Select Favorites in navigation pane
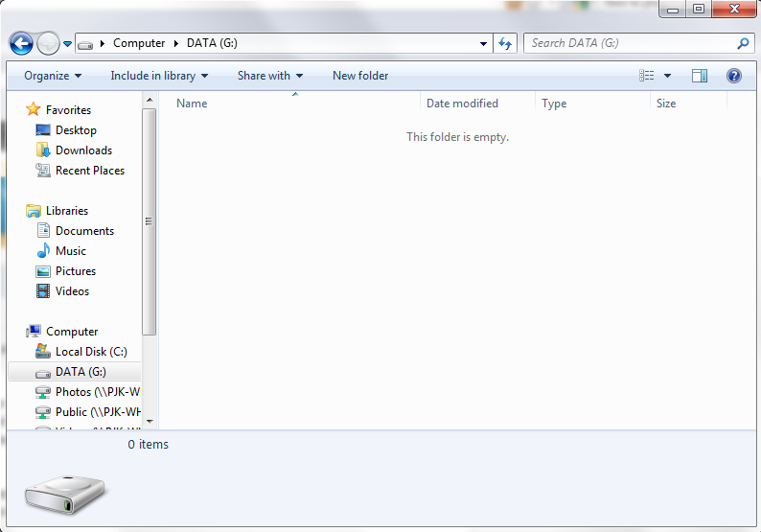 tap(68, 110)
